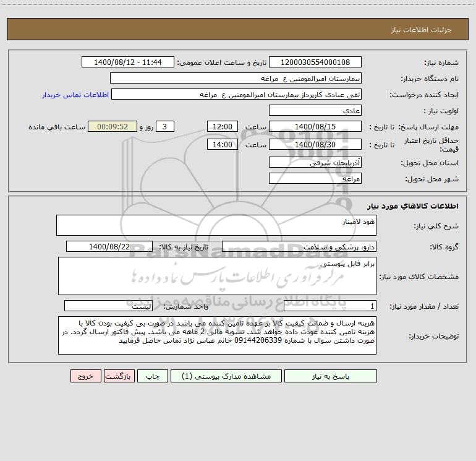The width and height of the screenshot is (476, 461).
Task: Click the delivery province field 'آذربایجان شرقی'
Action: tap(315, 162)
